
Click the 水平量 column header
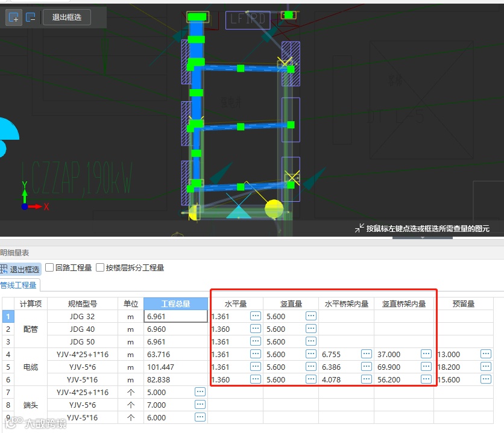point(236,304)
